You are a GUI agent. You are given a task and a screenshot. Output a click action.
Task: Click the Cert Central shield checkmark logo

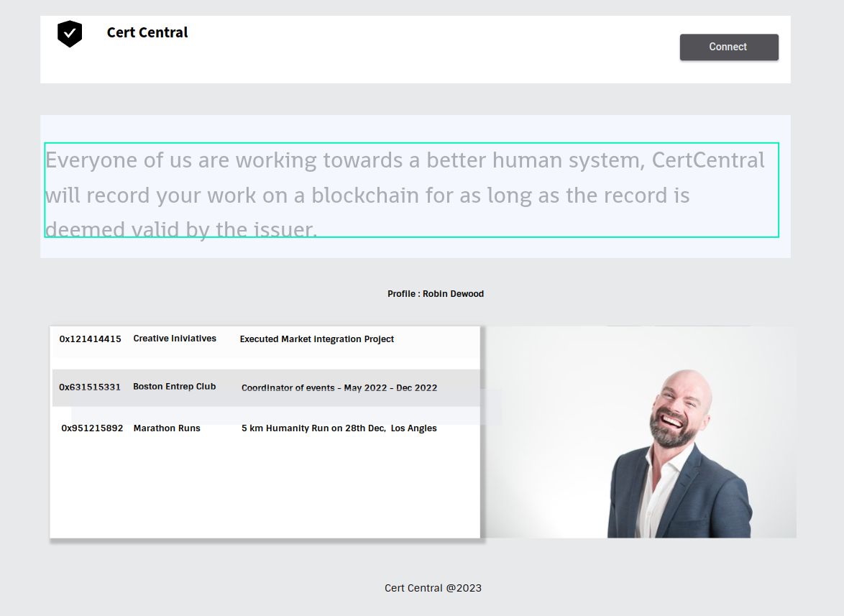pos(69,32)
